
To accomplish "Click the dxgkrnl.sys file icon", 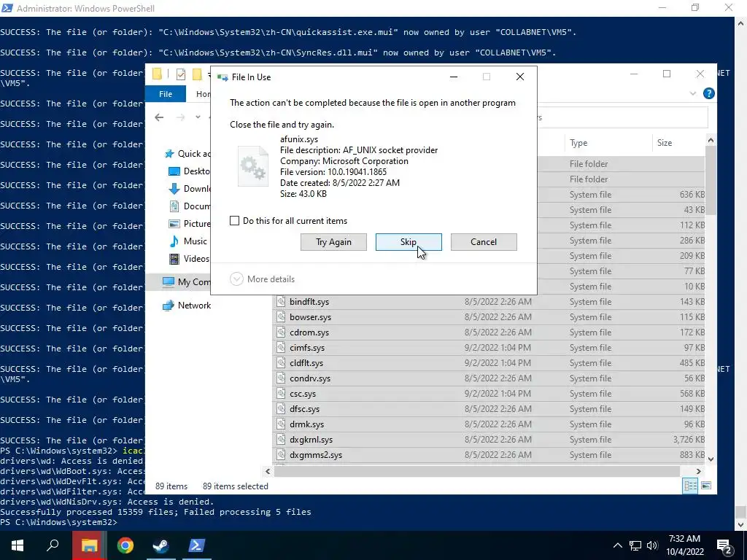I will [x=281, y=440].
